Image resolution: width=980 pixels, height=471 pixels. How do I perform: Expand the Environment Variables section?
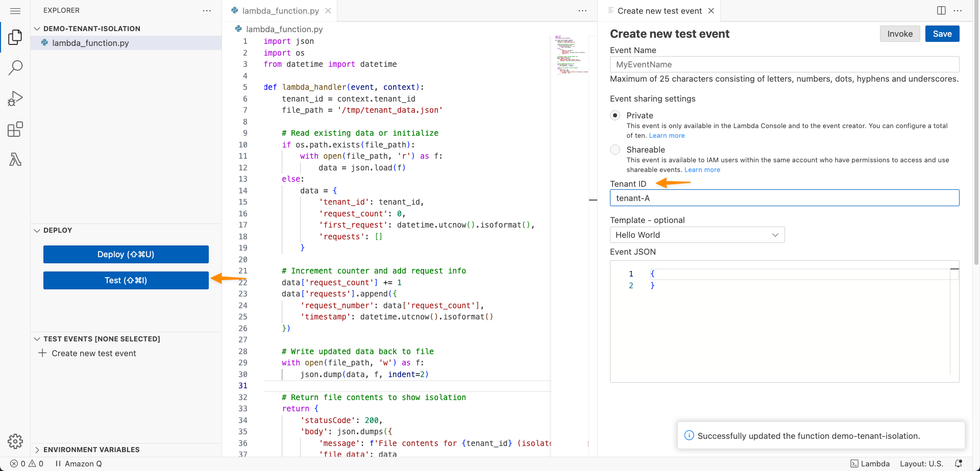pyautogui.click(x=91, y=450)
